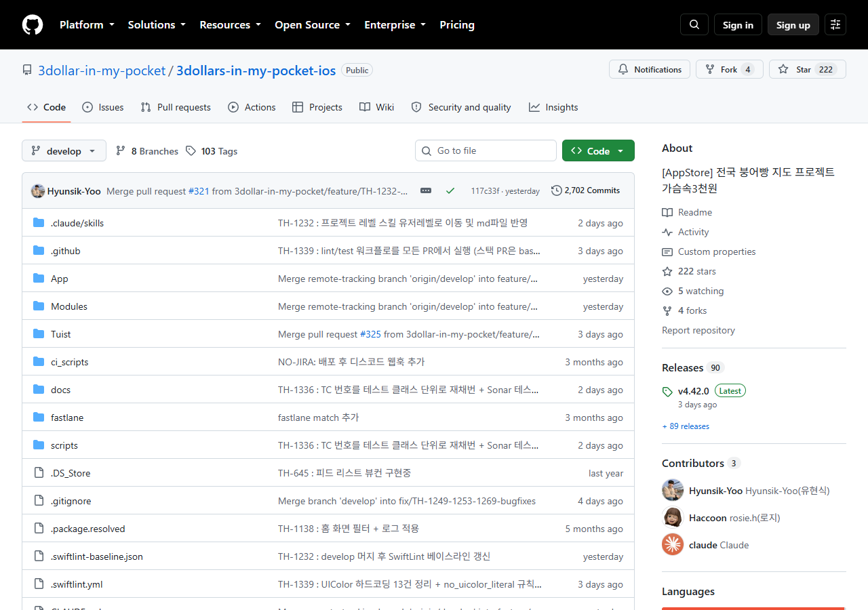This screenshot has width=868, height=610.
Task: Switch to the Actions tab
Action: tap(252, 107)
